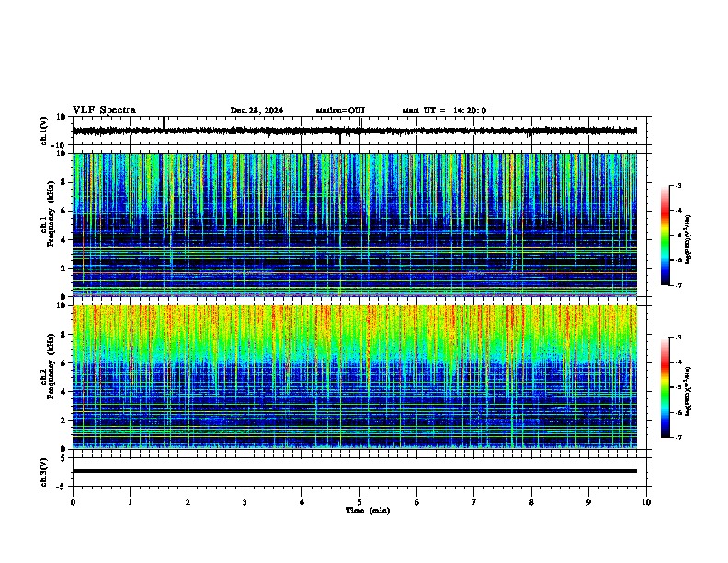The height and width of the screenshot is (563, 728).
Task: Click the "station=OUI" header label
Action: [x=340, y=110]
